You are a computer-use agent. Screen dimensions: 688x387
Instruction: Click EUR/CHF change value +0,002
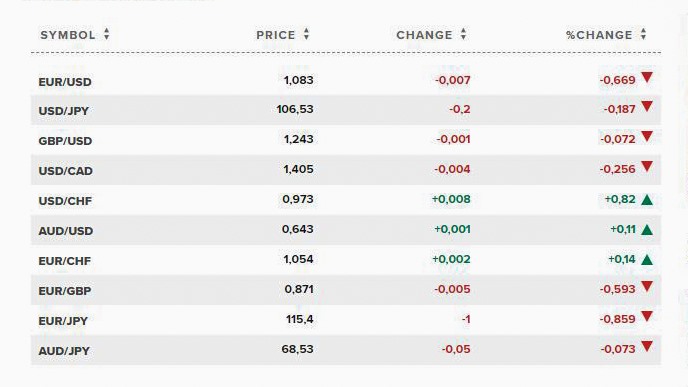451,259
